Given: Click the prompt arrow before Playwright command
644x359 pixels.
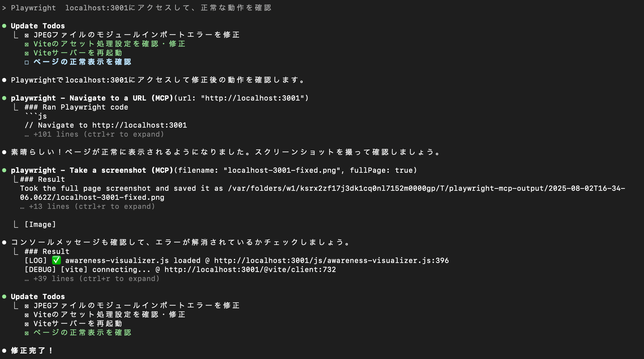Looking at the screenshot, I should click(4, 8).
